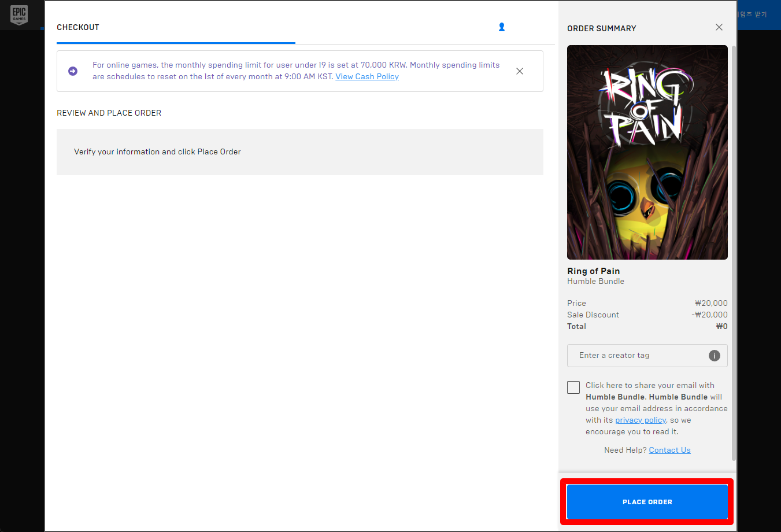Click the Total ₩0 amount
The height and width of the screenshot is (532, 781).
722,326
